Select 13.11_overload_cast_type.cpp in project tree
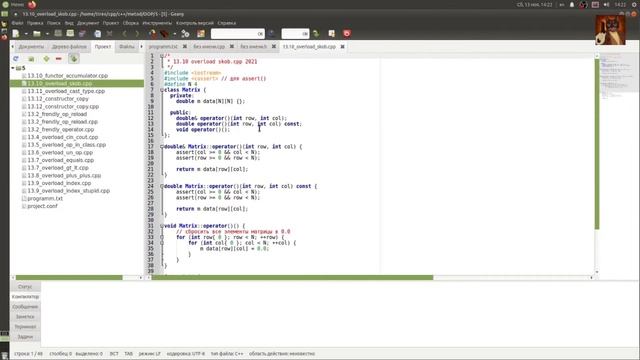Image resolution: width=640 pixels, height=360 pixels. point(66,91)
